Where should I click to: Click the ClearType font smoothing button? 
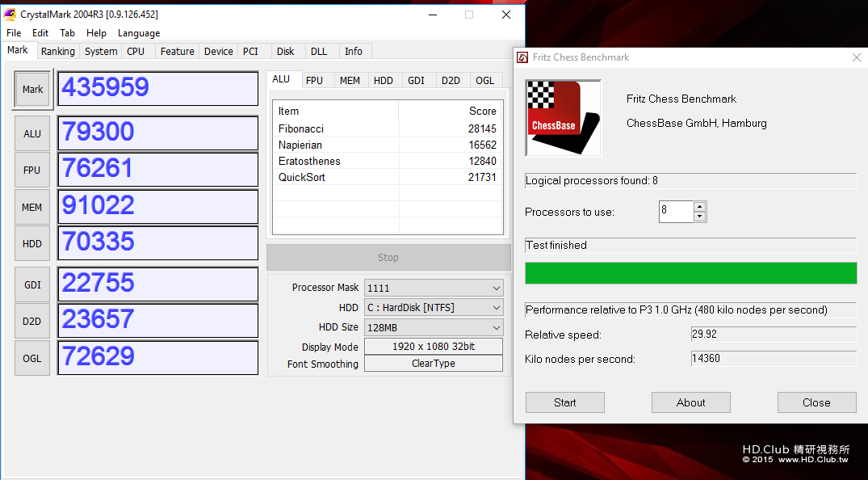coord(434,364)
